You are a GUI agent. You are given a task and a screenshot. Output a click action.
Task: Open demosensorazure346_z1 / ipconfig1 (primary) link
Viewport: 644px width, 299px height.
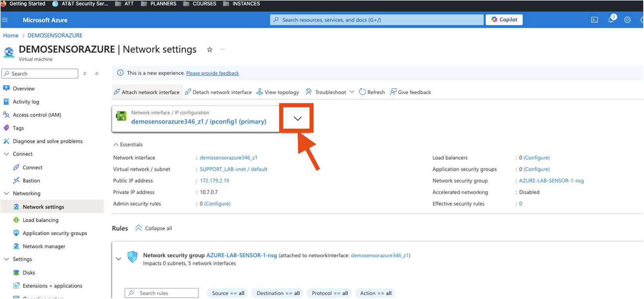tap(199, 122)
